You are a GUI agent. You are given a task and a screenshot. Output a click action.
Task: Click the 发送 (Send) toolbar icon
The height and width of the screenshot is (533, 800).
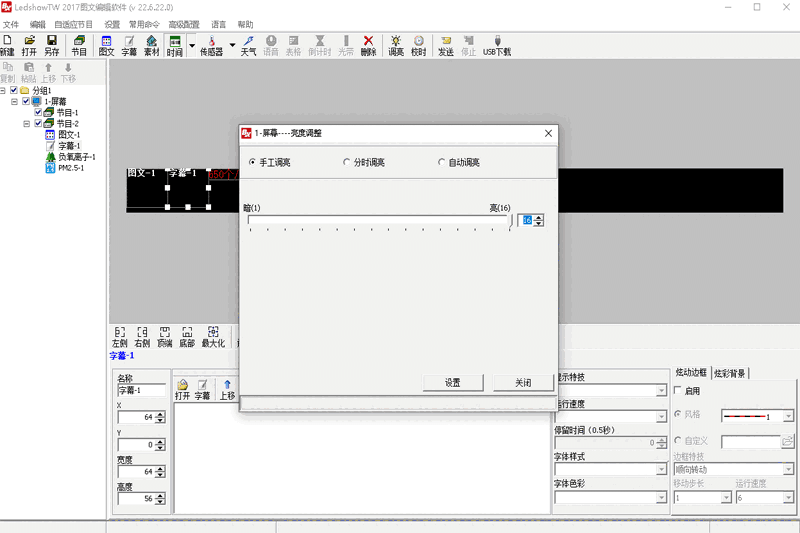[x=446, y=45]
